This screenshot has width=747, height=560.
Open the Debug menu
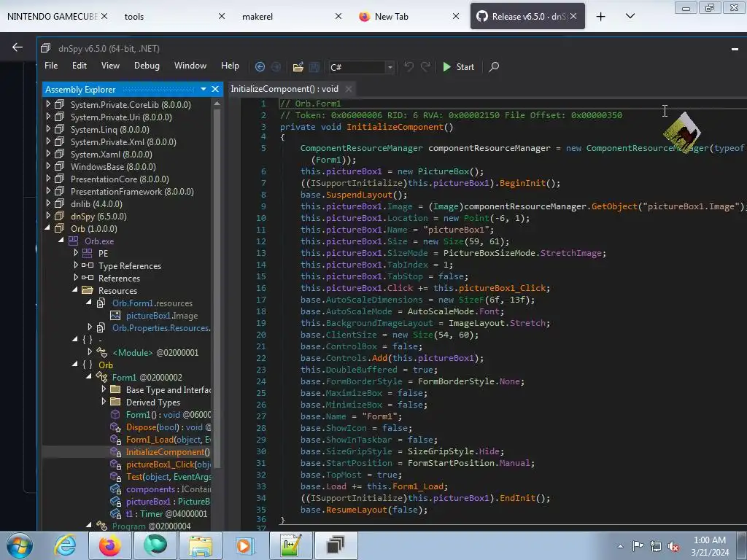[x=147, y=66]
